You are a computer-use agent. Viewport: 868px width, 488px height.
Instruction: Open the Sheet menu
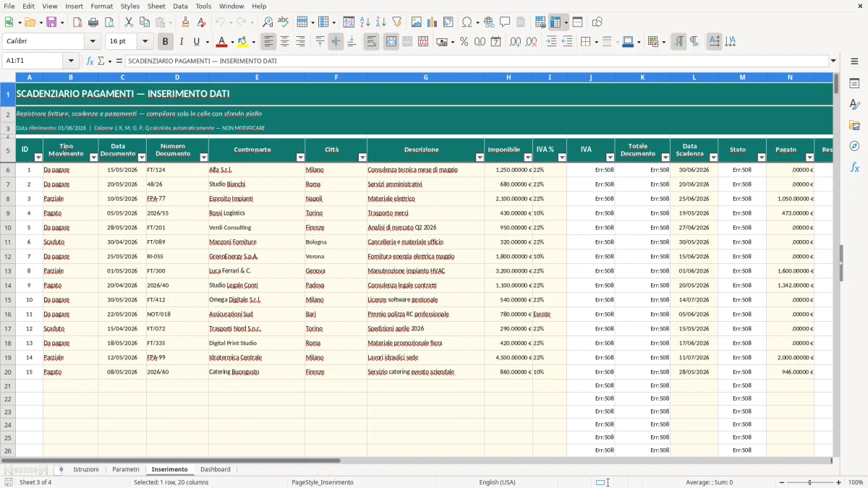click(156, 6)
